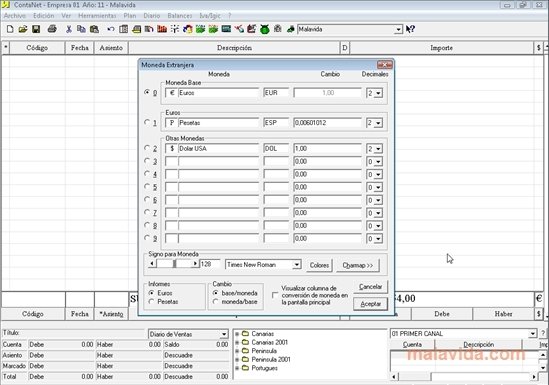Viewport: 549px width, 385px height.
Task: Click the What's This help pointer icon
Action: click(x=410, y=29)
